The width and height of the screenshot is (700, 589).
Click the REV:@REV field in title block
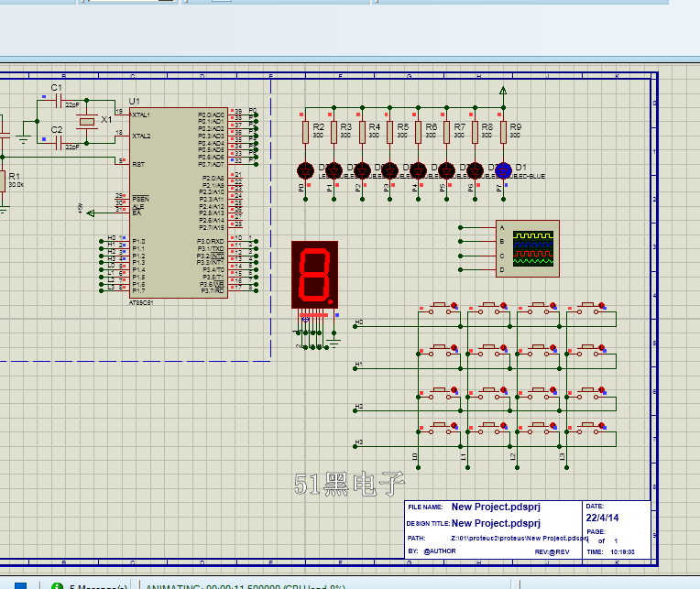point(552,552)
